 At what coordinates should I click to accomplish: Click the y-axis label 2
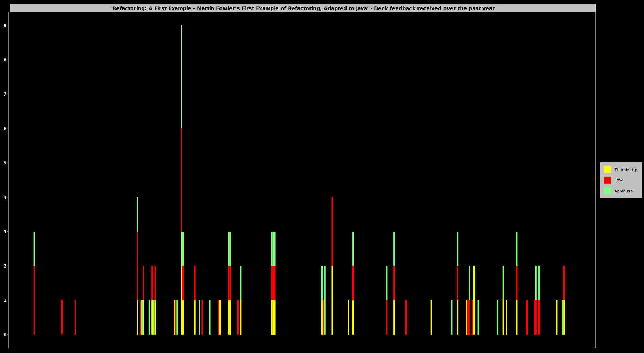5,266
